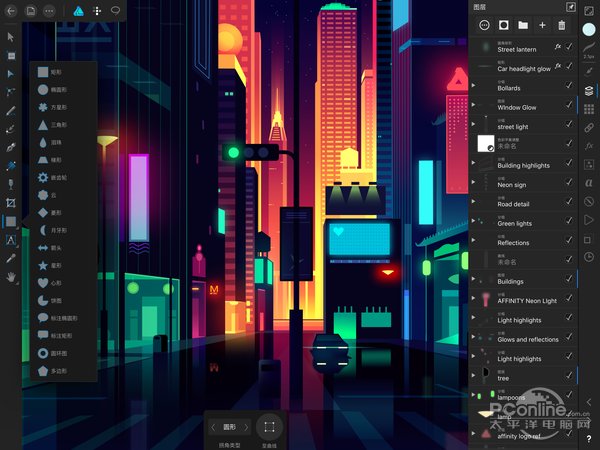Toggle visibility of Car headlight glow layer

[569, 66]
